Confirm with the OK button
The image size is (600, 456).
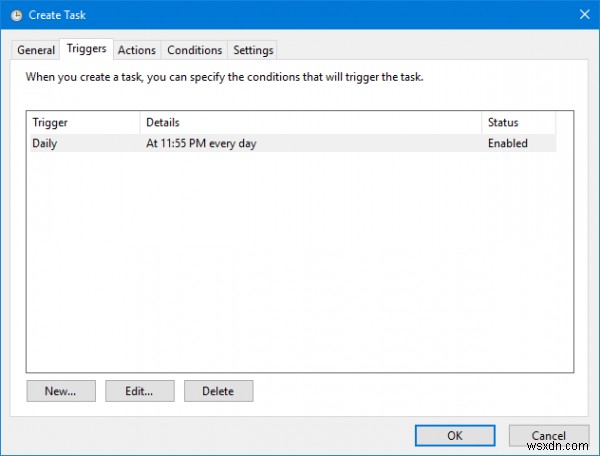455,435
